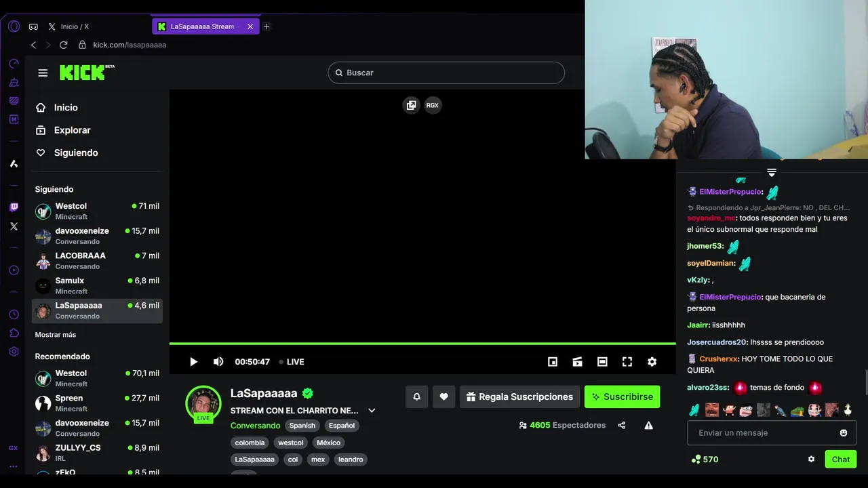Click the Opera GX logo icon
The image size is (868, 488).
point(14,26)
